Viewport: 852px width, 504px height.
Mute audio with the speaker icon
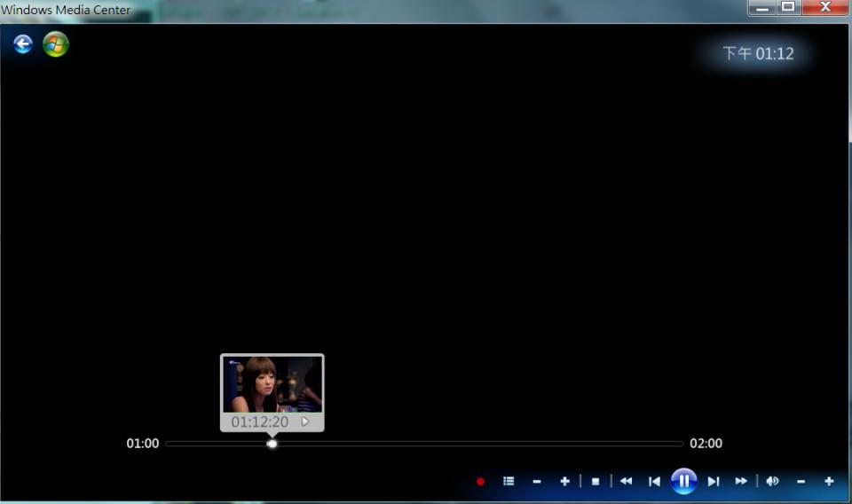click(772, 481)
